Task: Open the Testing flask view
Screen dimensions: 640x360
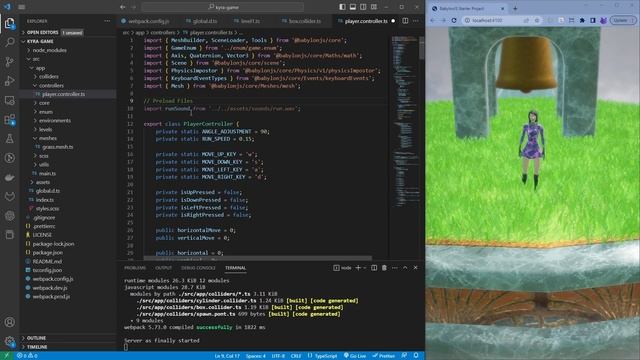Action: [9, 139]
